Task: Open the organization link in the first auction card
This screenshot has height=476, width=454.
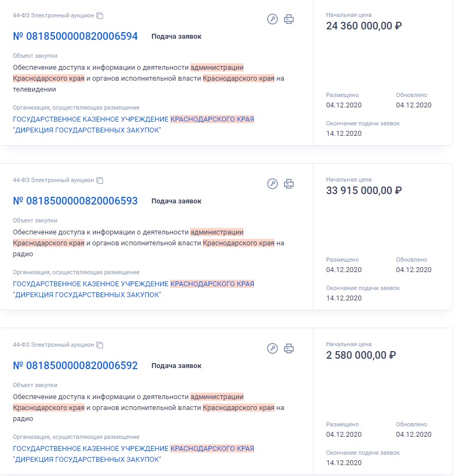Action: point(134,124)
